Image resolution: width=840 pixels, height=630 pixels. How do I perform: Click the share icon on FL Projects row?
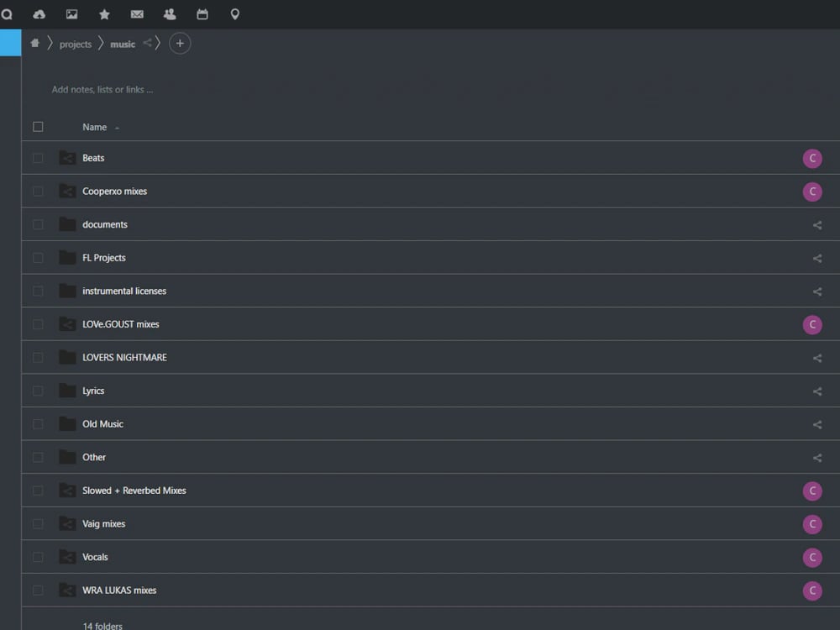point(817,258)
